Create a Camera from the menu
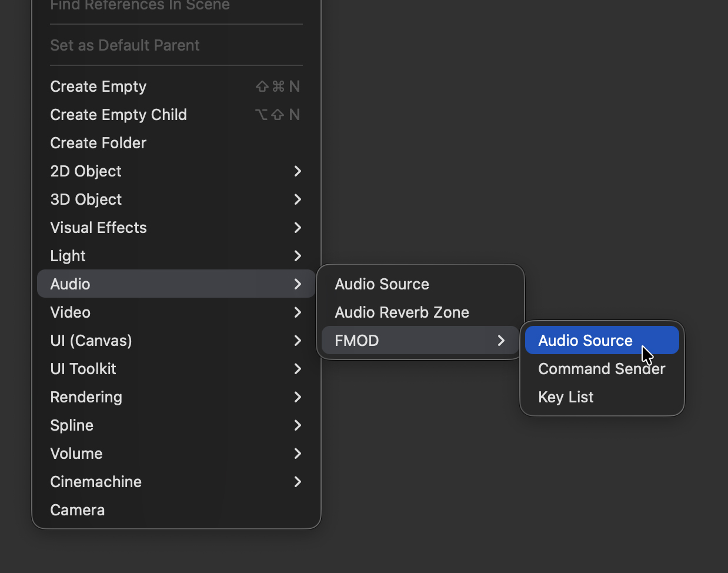This screenshot has height=573, width=728. (x=176, y=510)
